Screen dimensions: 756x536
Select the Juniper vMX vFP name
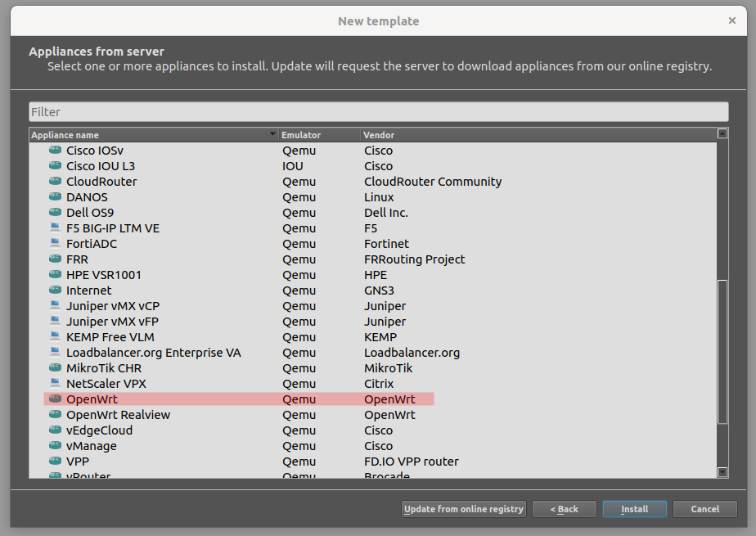112,321
